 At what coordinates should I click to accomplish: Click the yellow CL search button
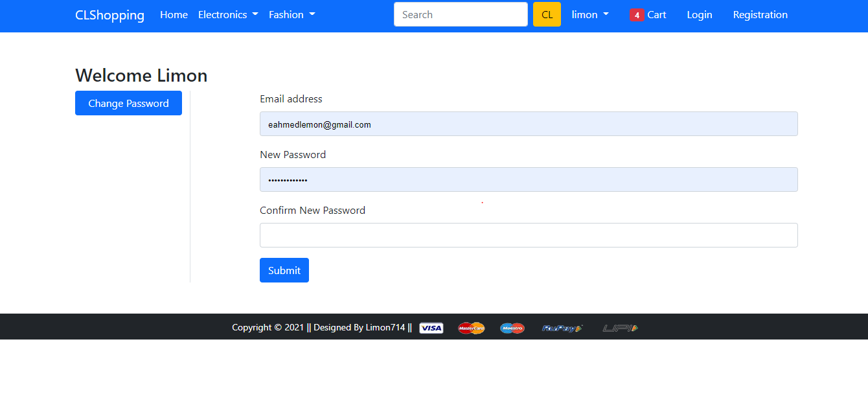(547, 14)
